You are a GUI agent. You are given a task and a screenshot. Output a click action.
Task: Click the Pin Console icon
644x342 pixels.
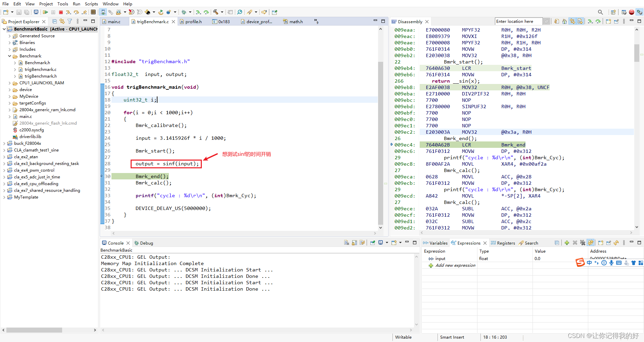click(x=372, y=243)
